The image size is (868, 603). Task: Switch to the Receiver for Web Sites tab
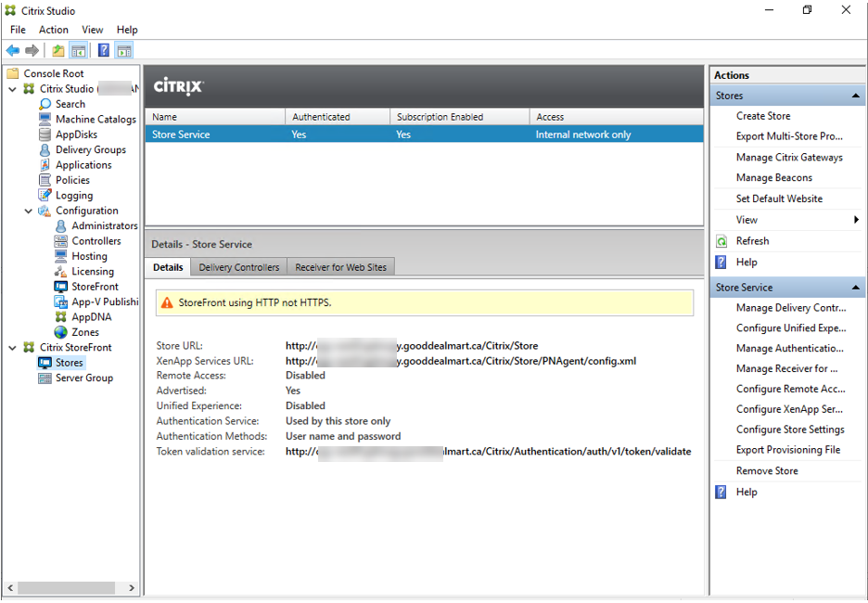[341, 267]
